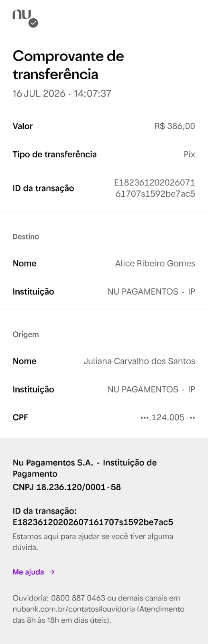This screenshot has width=208, height=644.
Task: Click the R$ 386,00 amount value
Action: pyautogui.click(x=175, y=126)
